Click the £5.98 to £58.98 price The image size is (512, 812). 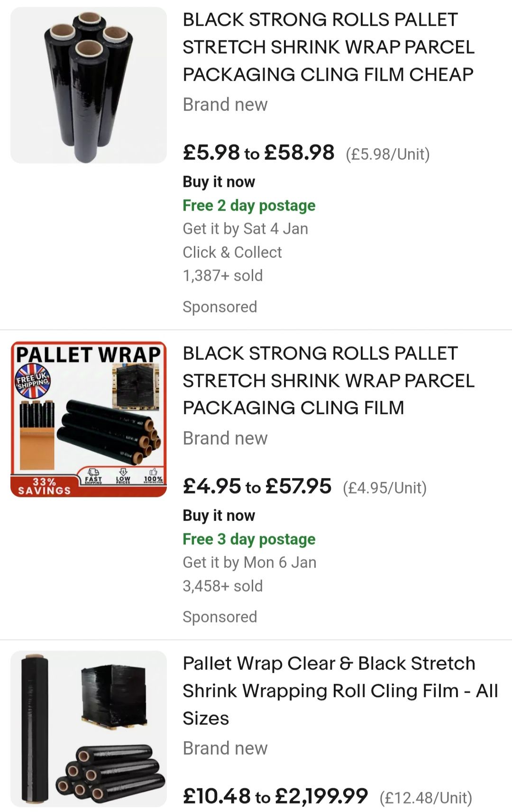[258, 153]
